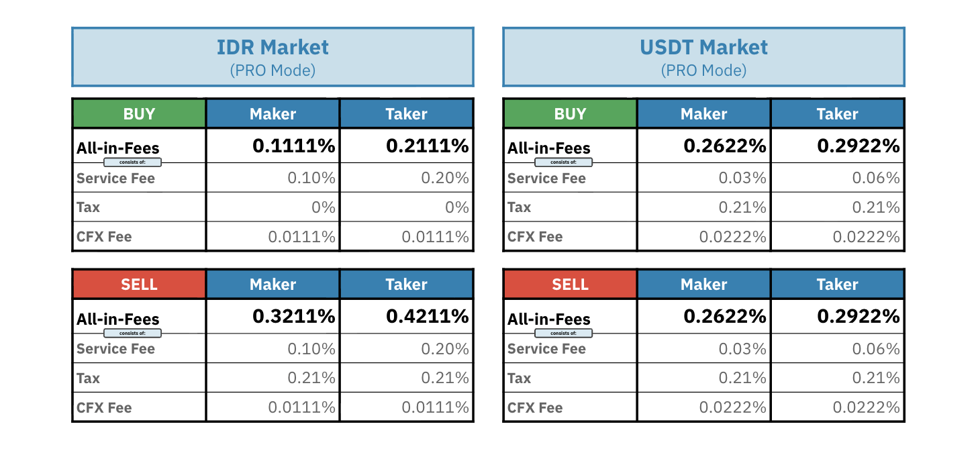Choose Taker column header in IDR SELL table
This screenshot has width=980, height=463.
[x=406, y=285]
